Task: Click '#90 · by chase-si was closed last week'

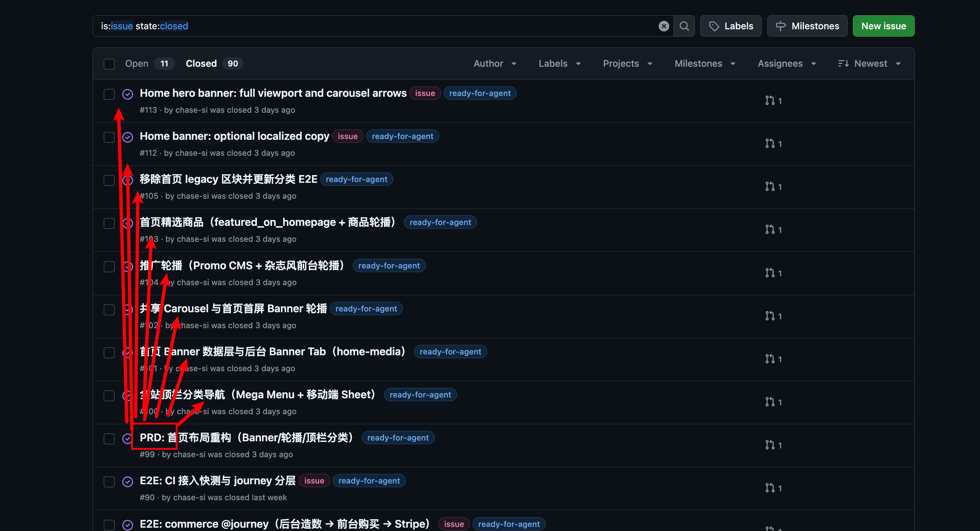Action: (x=213, y=498)
